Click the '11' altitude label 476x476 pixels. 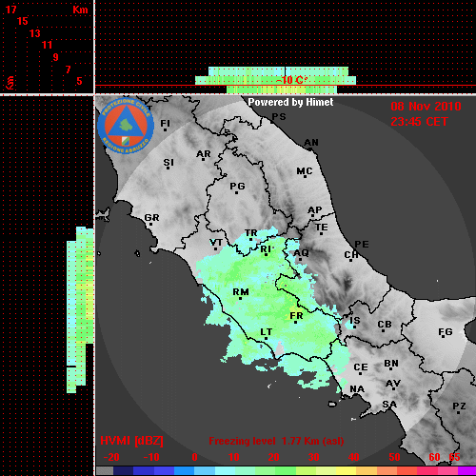click(47, 45)
